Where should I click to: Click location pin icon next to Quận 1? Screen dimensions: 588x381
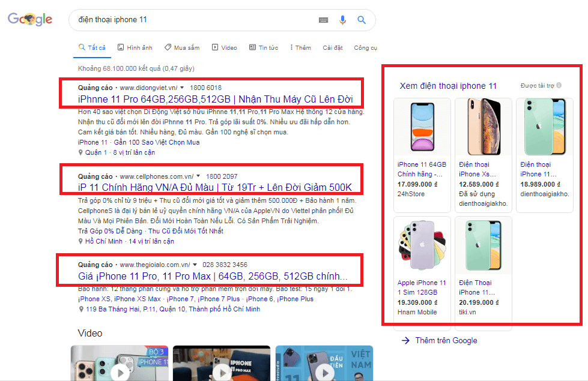point(80,152)
